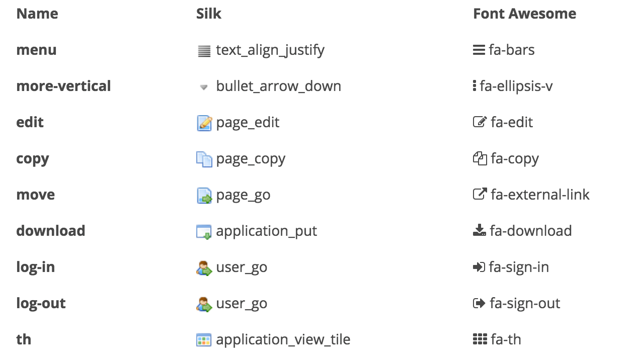The image size is (628, 364).
Task: Click the small bullet_arrow_down triangle icon
Action: 204,87
